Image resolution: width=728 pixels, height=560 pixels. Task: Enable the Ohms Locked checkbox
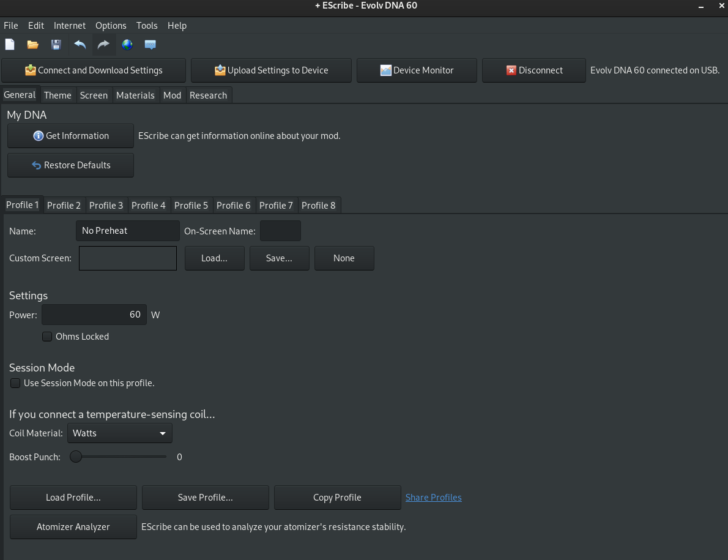click(x=47, y=337)
